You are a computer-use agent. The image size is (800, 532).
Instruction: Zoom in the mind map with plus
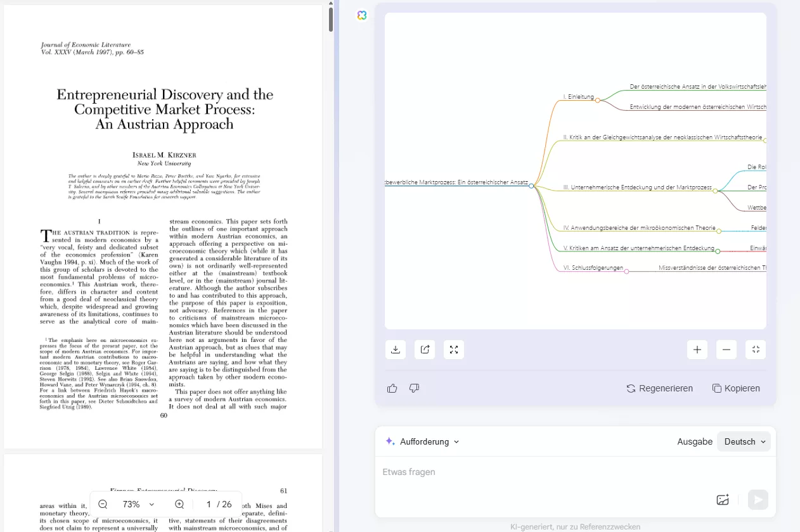point(697,350)
